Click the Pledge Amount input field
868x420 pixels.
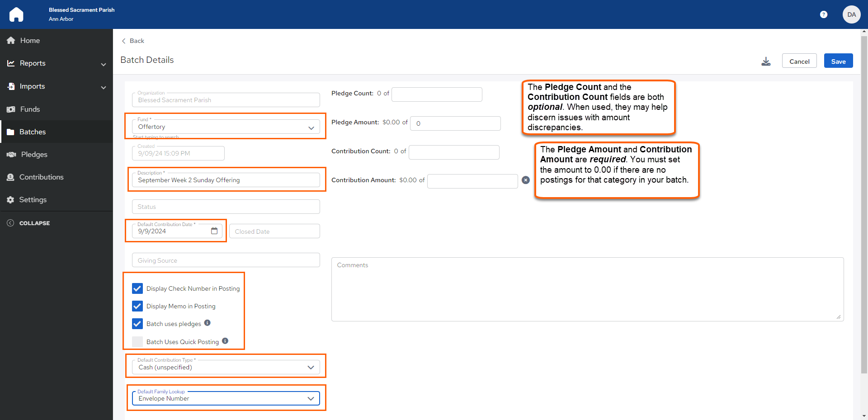tap(455, 123)
